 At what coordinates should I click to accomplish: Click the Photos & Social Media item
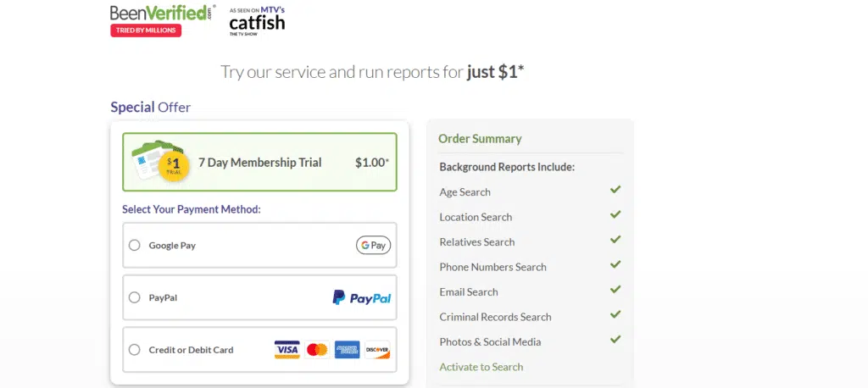coord(490,341)
